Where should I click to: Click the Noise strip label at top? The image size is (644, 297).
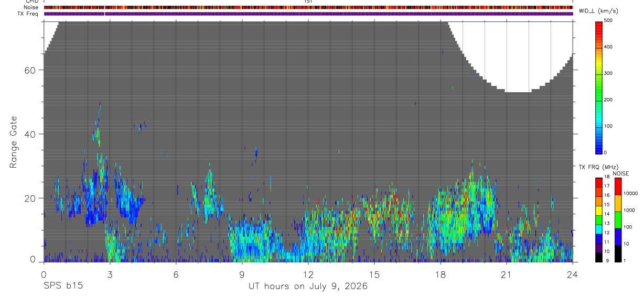pyautogui.click(x=31, y=7)
